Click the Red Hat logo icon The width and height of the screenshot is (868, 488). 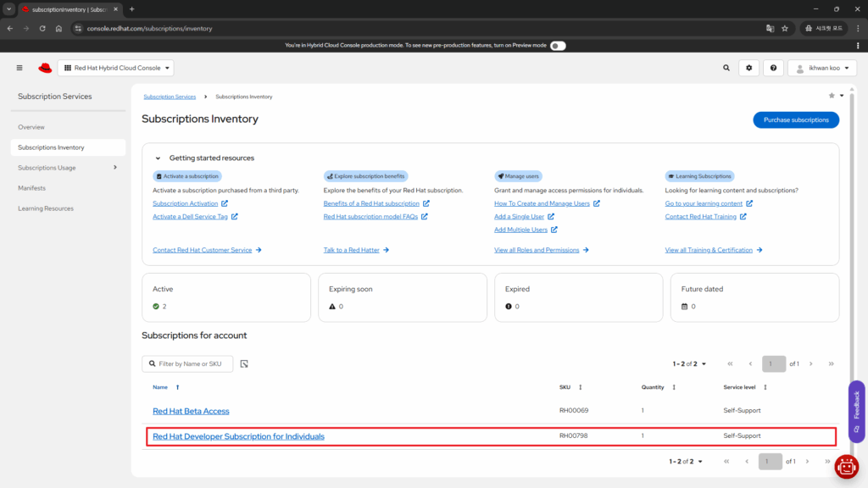(x=45, y=68)
